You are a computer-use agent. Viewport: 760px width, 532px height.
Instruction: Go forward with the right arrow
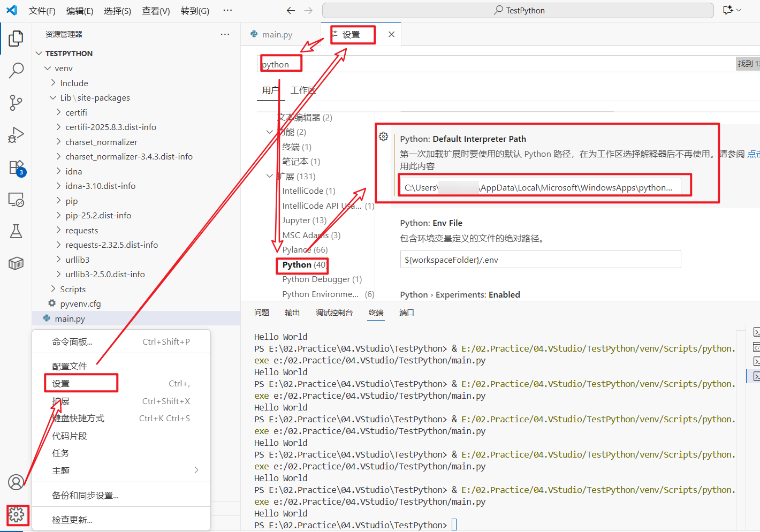[x=308, y=10]
